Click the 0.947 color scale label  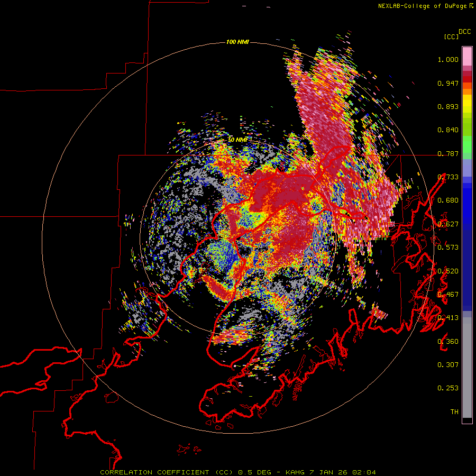(448, 83)
